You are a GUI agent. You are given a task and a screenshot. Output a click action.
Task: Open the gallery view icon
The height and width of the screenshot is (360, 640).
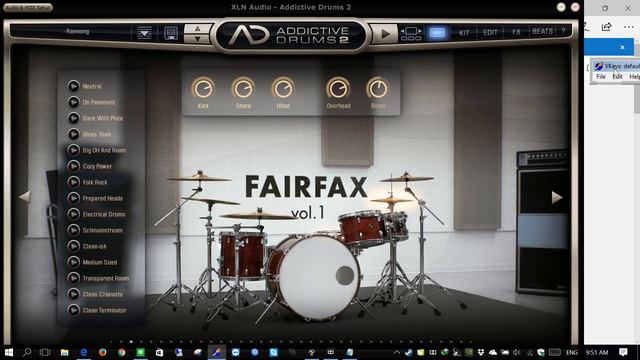click(411, 34)
